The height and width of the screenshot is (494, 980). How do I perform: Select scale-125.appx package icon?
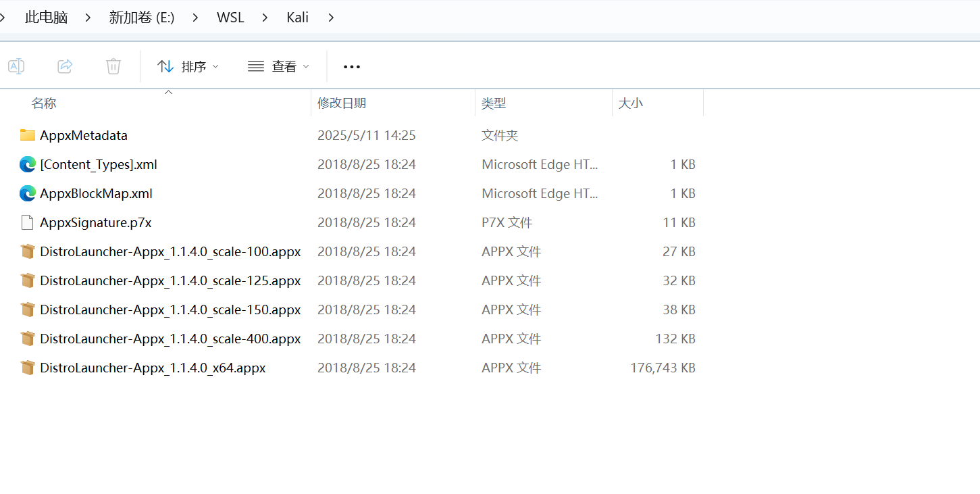coord(28,280)
